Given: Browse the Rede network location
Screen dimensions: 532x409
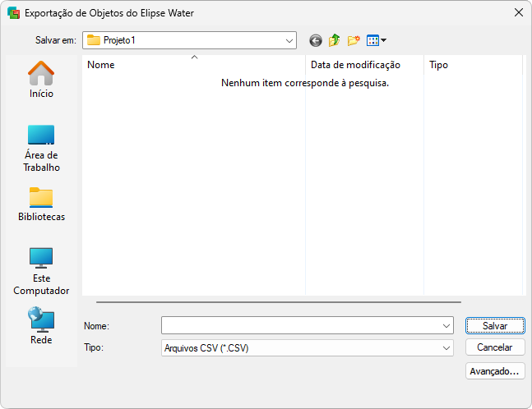Looking at the screenshot, I should pos(41,326).
